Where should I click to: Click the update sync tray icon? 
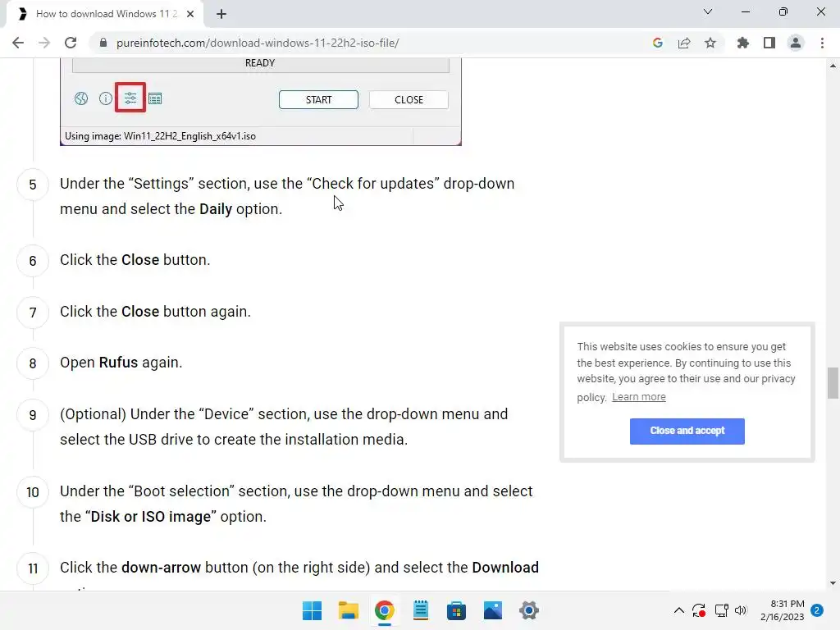click(x=699, y=610)
